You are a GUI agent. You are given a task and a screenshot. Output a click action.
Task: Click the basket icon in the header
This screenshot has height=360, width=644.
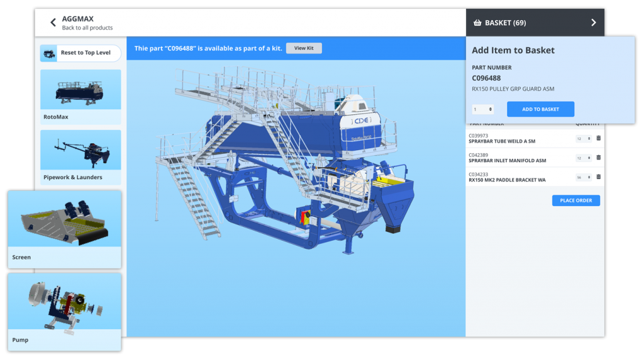pyautogui.click(x=477, y=23)
